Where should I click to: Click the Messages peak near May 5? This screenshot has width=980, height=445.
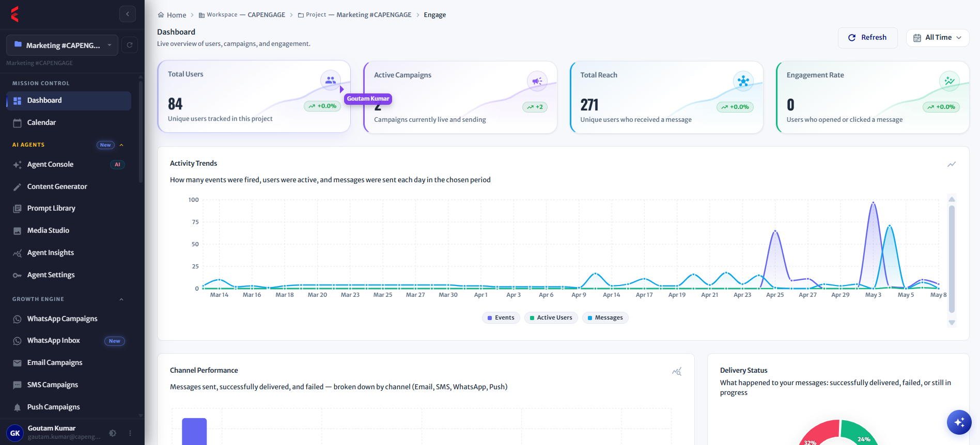tap(890, 226)
